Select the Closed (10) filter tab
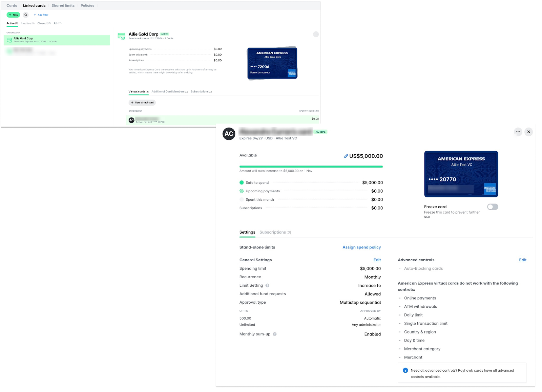 tap(43, 23)
